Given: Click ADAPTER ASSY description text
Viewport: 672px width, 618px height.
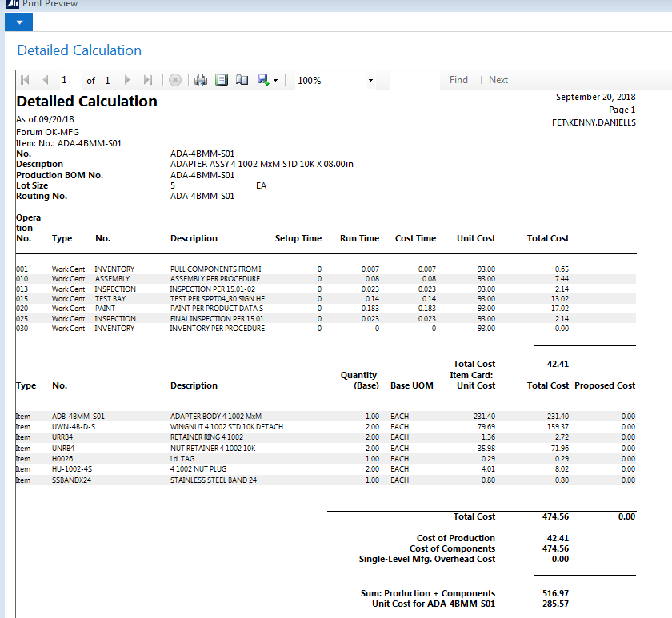Looking at the screenshot, I should 262,165.
